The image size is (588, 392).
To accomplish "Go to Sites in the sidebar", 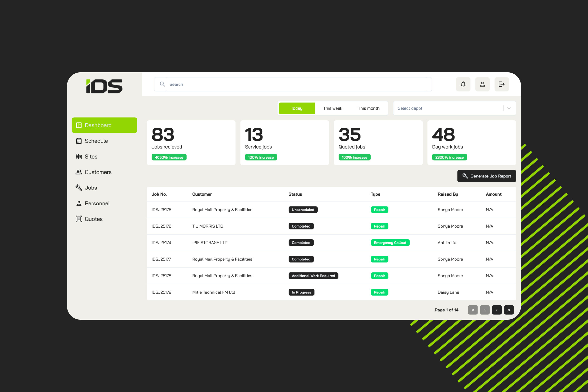I will (x=91, y=156).
